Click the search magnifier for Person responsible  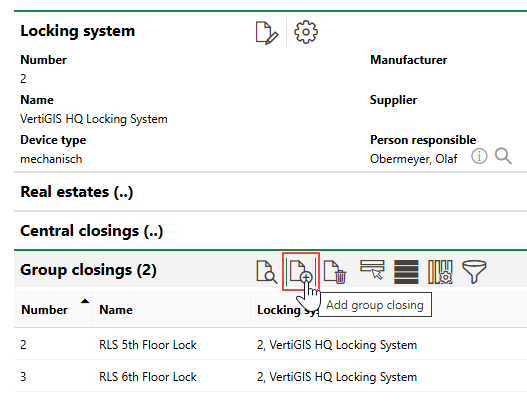click(503, 156)
